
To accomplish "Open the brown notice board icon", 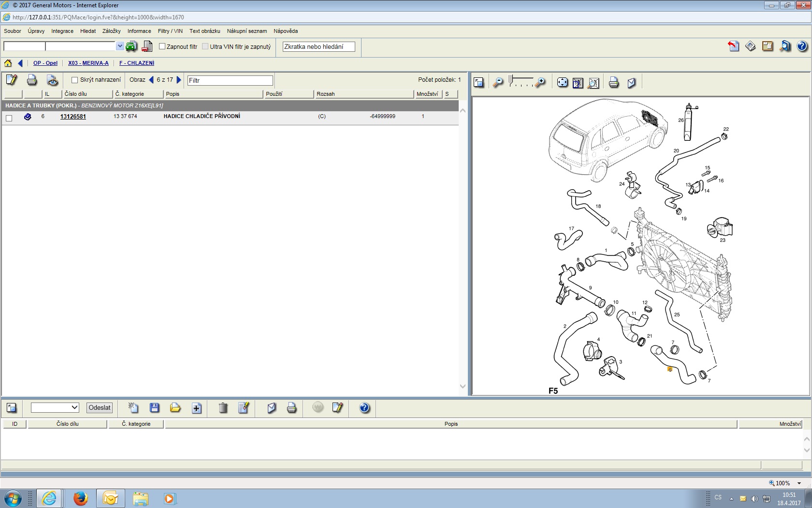I will pos(768,46).
